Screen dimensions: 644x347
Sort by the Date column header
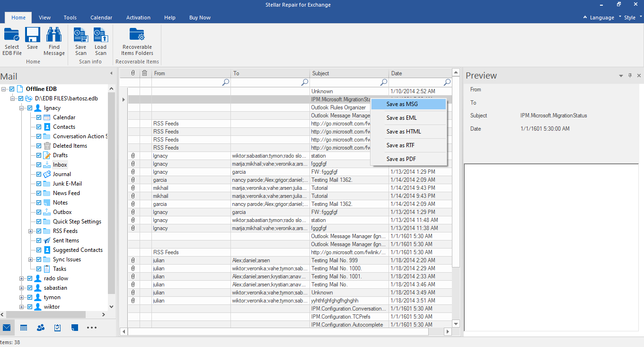(421, 73)
